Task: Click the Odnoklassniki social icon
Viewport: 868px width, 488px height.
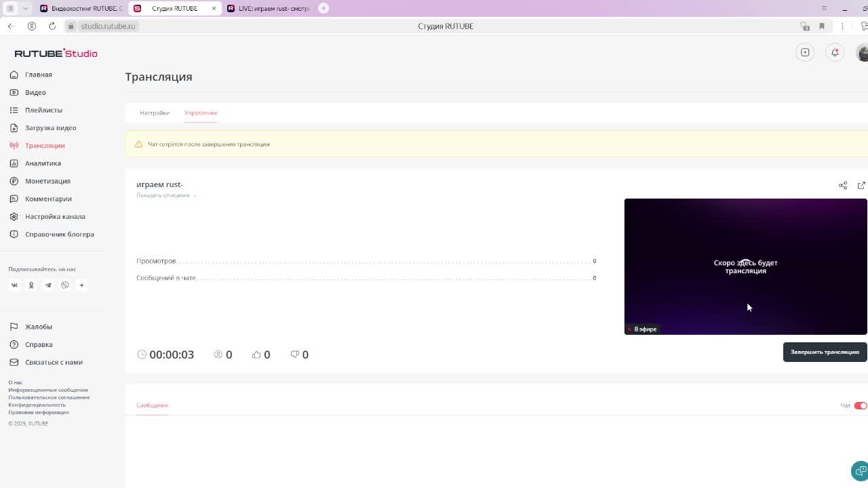Action: click(31, 285)
